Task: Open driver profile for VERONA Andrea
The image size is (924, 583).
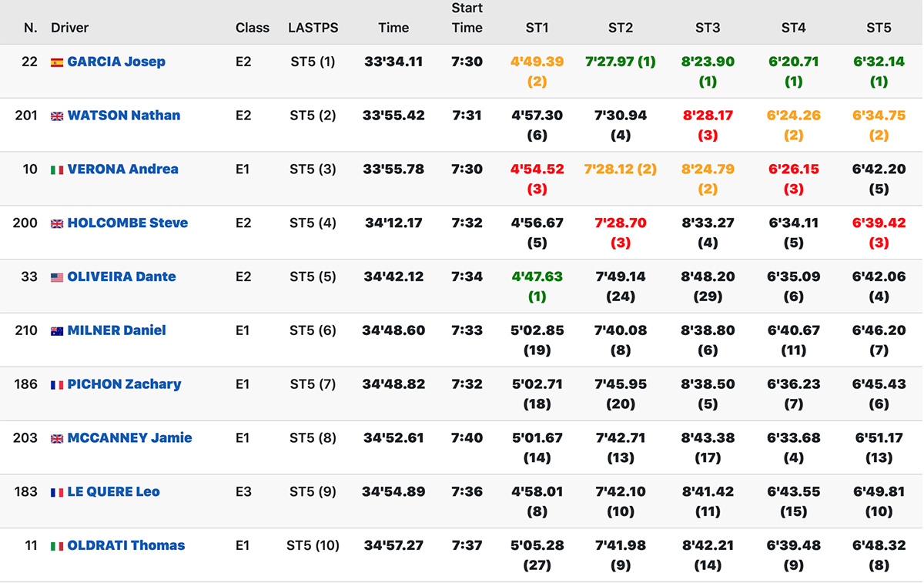Action: [x=123, y=169]
